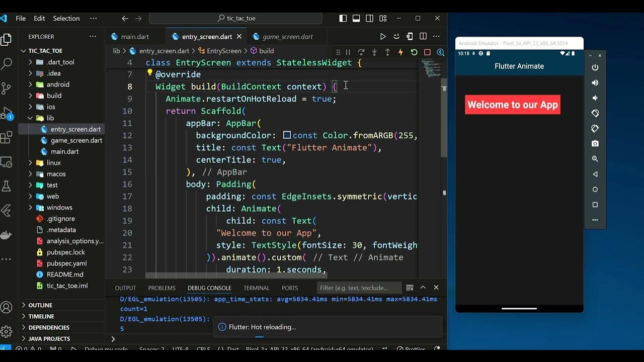Click the tic_tac_toe command center search box

point(235,18)
